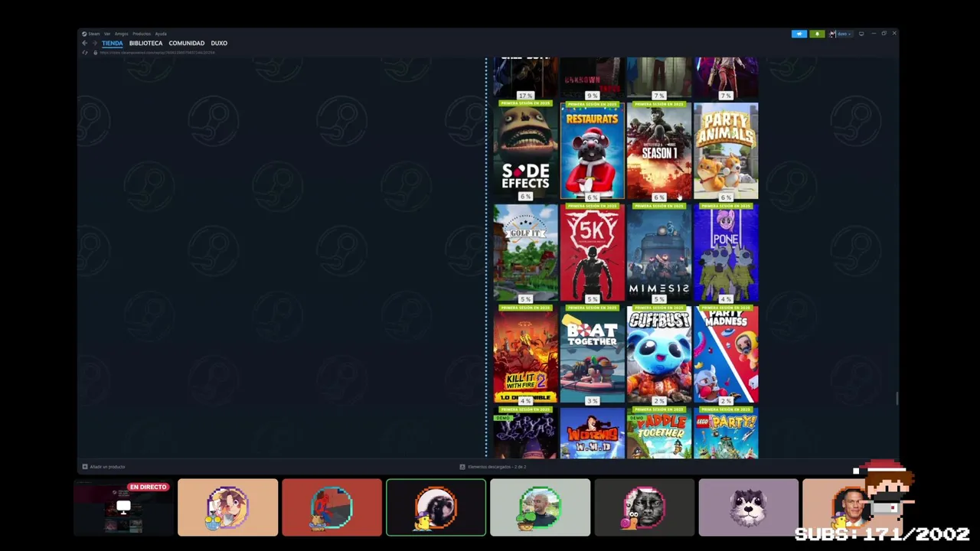Open the Worms W.M.D game card
Screen dimensions: 980x551
[x=592, y=433]
